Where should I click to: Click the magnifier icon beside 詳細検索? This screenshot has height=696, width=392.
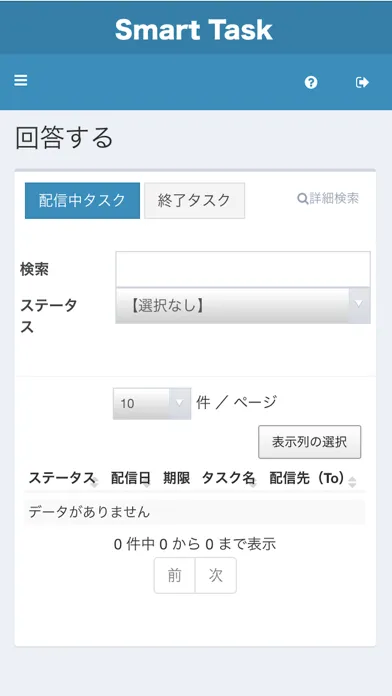[x=302, y=199]
